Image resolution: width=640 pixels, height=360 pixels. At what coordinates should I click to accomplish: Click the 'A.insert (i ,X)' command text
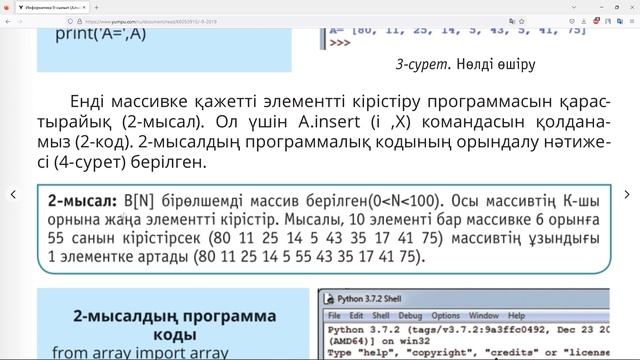pyautogui.click(x=354, y=122)
